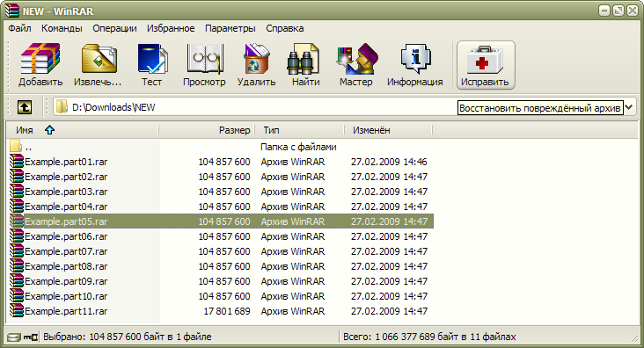644x348 pixels.
Task: Expand the address bar path dropdown arrow
Action: coord(629,107)
